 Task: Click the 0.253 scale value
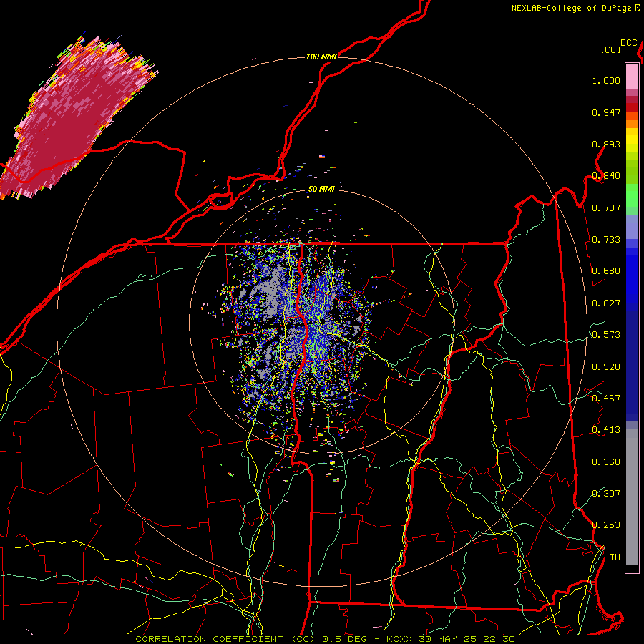click(x=606, y=525)
